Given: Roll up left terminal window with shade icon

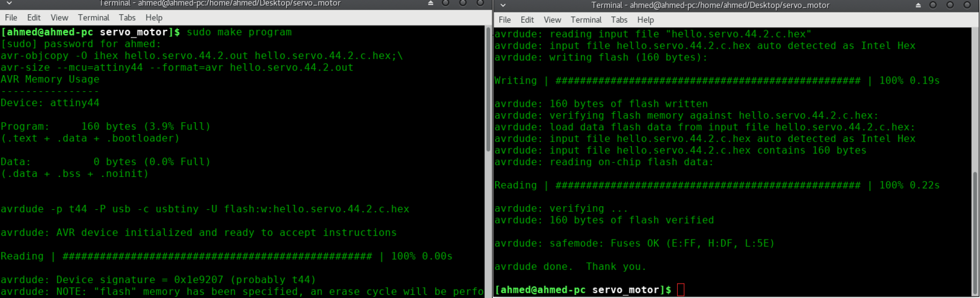Looking at the screenshot, I should tap(431, 3).
